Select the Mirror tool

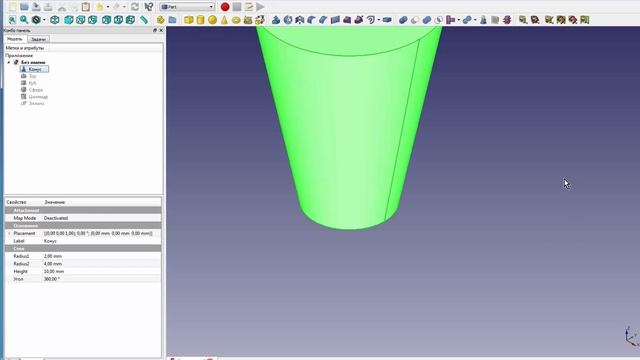(x=300, y=20)
